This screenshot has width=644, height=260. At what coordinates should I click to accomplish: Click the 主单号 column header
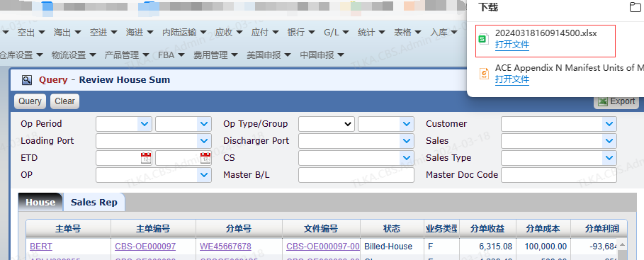coord(68,229)
